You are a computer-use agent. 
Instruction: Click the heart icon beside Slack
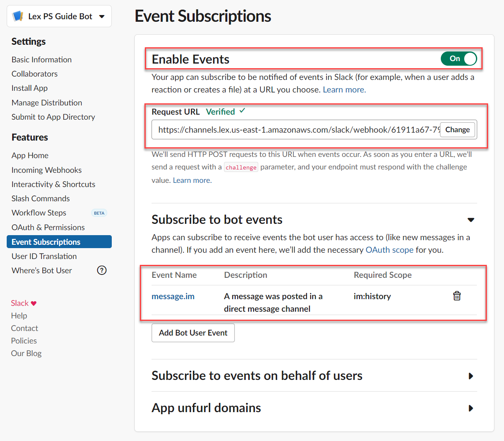(34, 303)
